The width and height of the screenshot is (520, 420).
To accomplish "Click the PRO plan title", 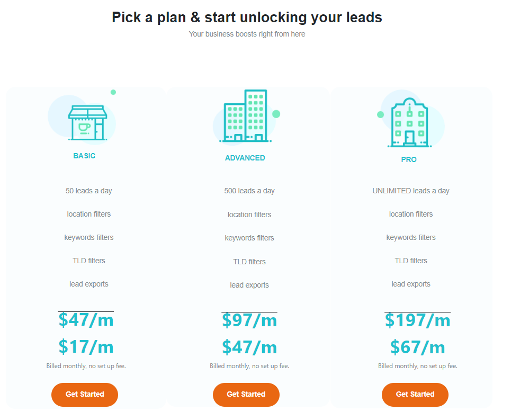I will 409,159.
